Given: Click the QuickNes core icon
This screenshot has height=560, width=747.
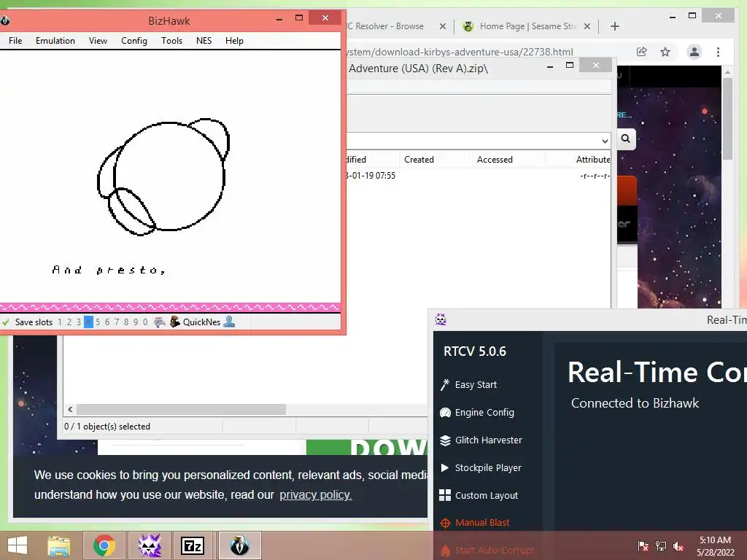Looking at the screenshot, I should (x=175, y=322).
